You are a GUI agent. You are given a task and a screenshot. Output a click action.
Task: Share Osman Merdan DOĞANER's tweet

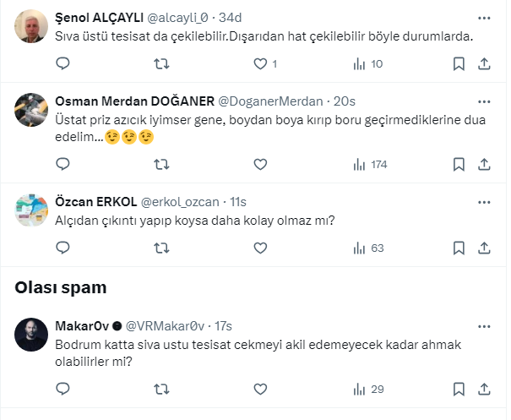[485, 164]
